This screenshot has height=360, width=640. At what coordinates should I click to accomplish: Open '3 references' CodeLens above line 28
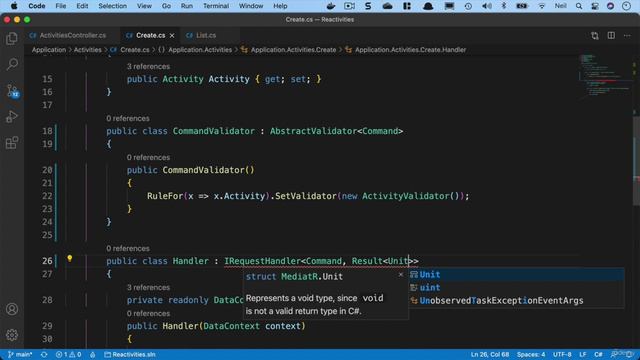coord(148,287)
